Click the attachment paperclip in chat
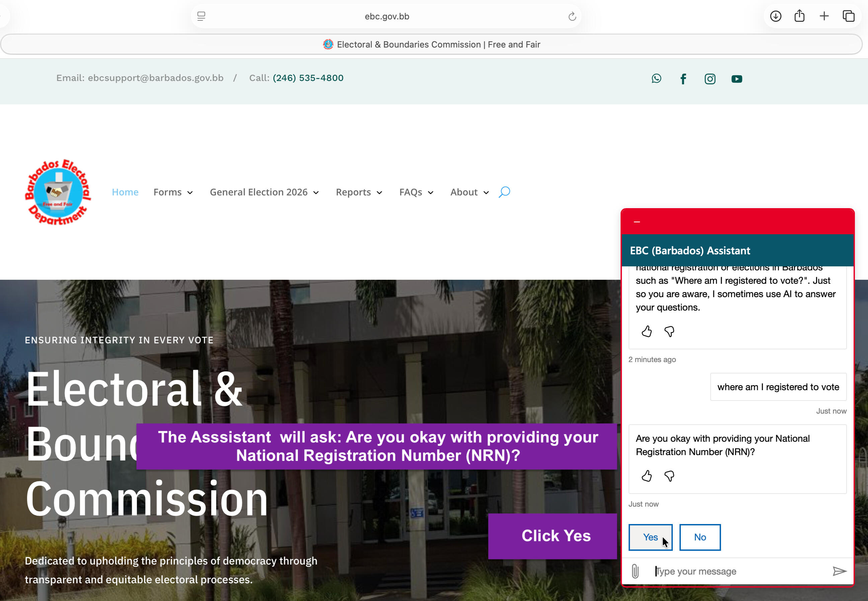Screen dimensions: 868x601 (x=635, y=571)
